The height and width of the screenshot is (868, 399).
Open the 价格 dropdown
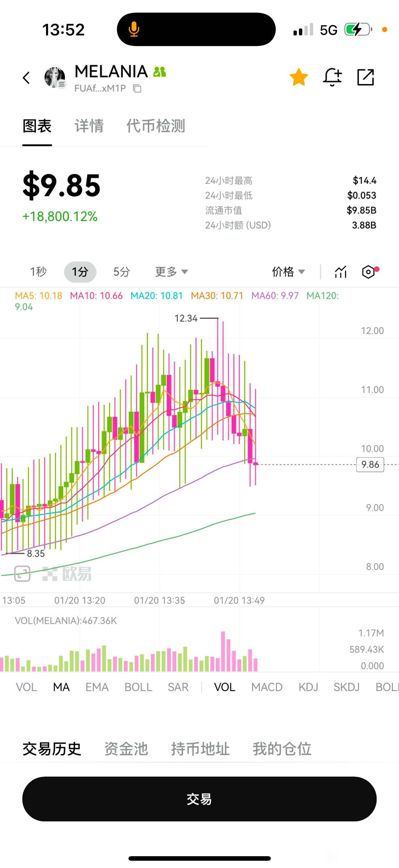coord(288,271)
